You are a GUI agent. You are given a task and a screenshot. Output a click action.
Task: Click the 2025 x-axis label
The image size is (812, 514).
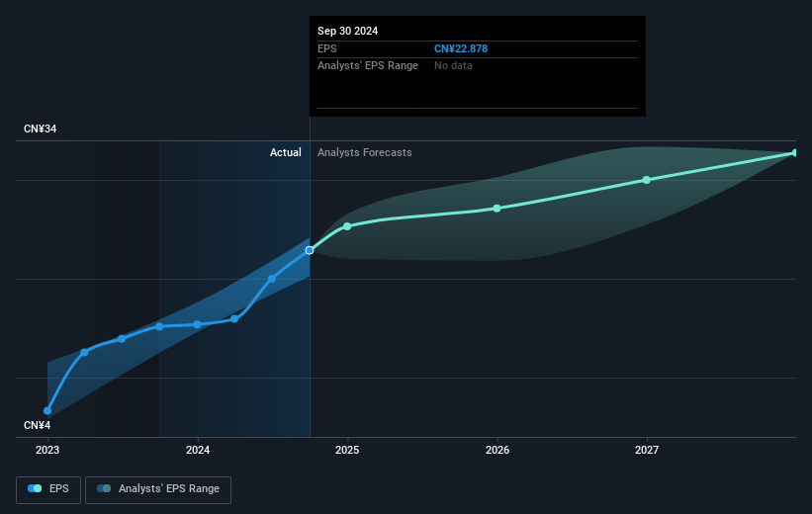(x=347, y=451)
